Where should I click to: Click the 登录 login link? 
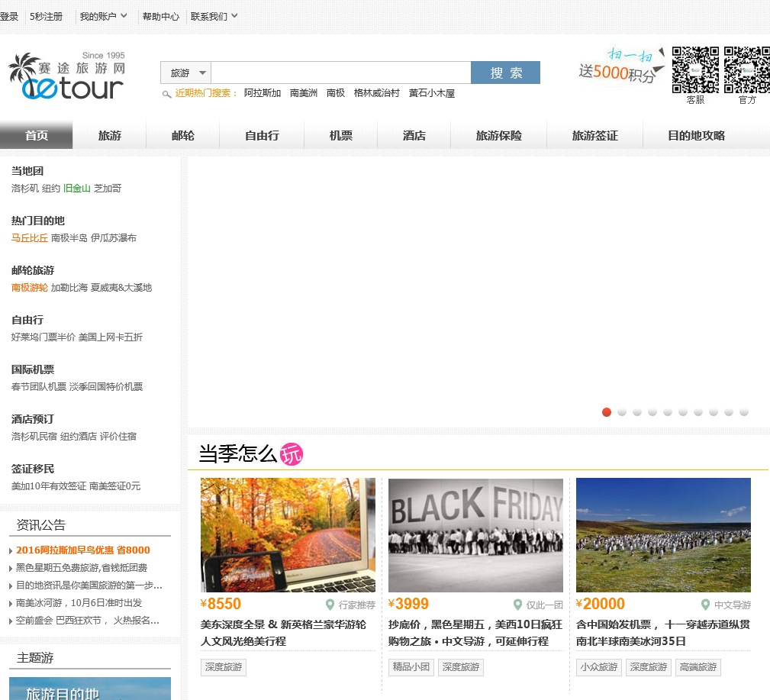point(9,16)
